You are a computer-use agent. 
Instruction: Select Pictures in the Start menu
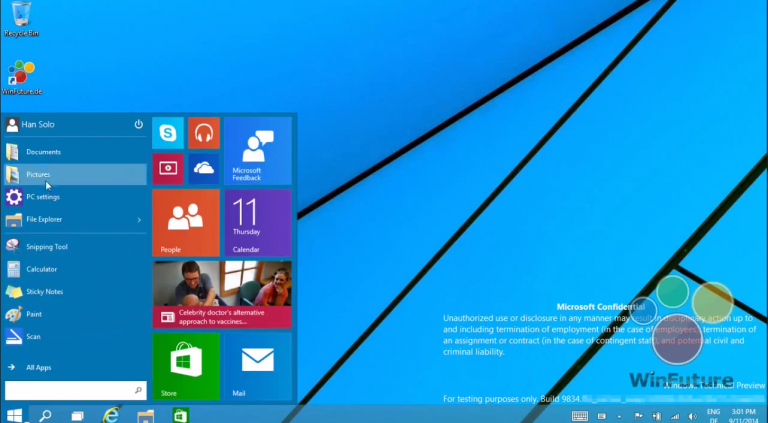click(38, 174)
